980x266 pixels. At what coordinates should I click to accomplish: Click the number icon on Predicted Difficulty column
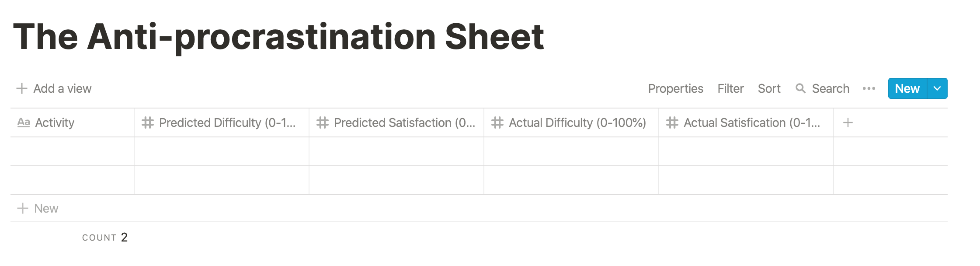[x=148, y=123]
